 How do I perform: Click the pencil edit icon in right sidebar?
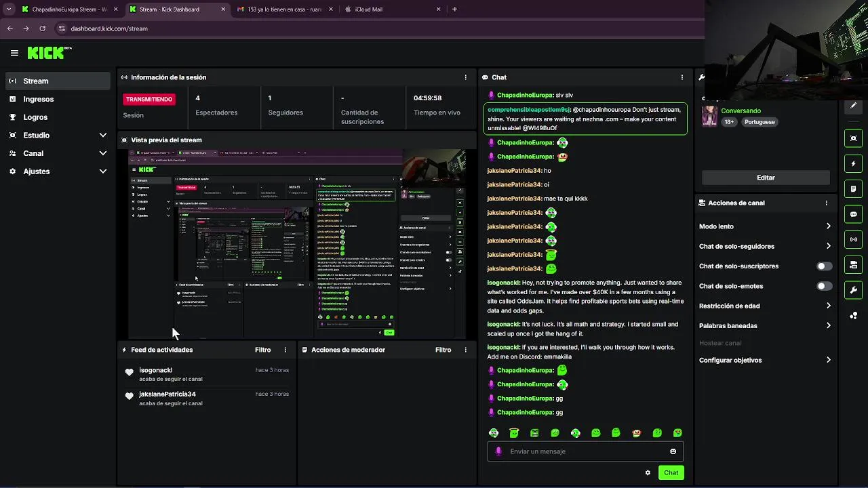pyautogui.click(x=853, y=106)
